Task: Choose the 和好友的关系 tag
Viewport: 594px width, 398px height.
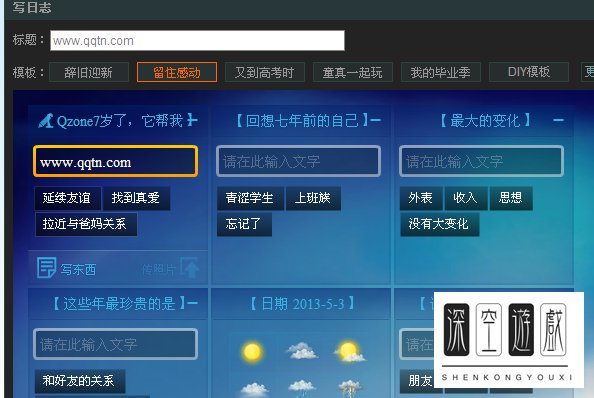Action: point(80,381)
